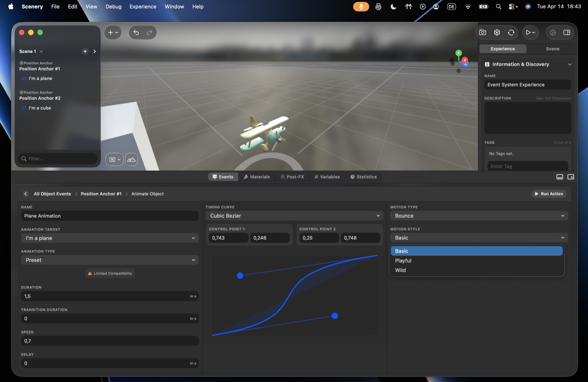
Task: Click the Y axis on the orientation gizmo
Action: click(459, 53)
